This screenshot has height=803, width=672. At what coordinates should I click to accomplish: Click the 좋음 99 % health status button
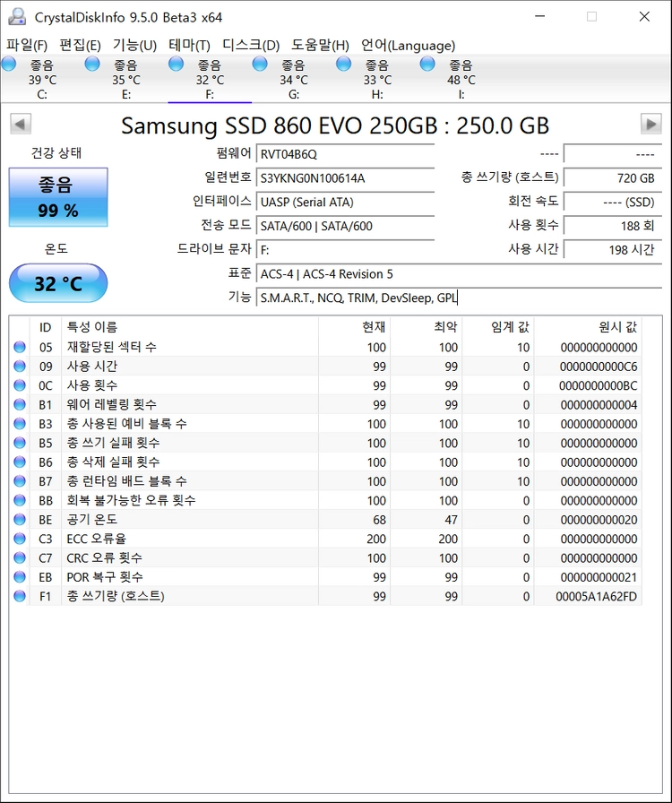click(x=58, y=197)
